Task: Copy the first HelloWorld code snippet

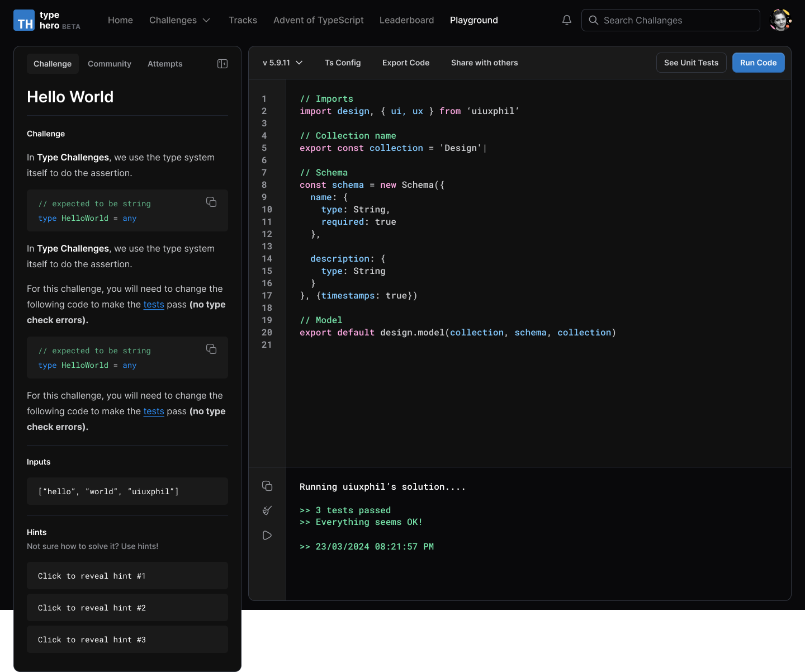Action: (211, 202)
